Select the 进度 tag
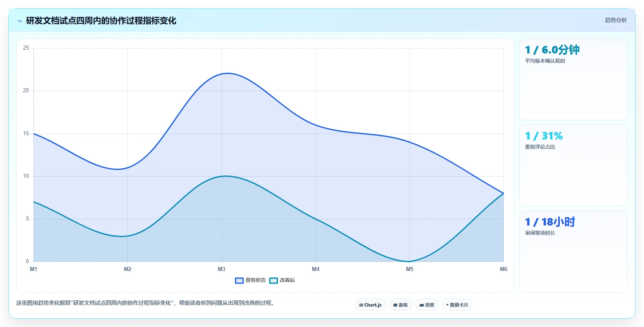The height and width of the screenshot is (327, 644). click(427, 305)
